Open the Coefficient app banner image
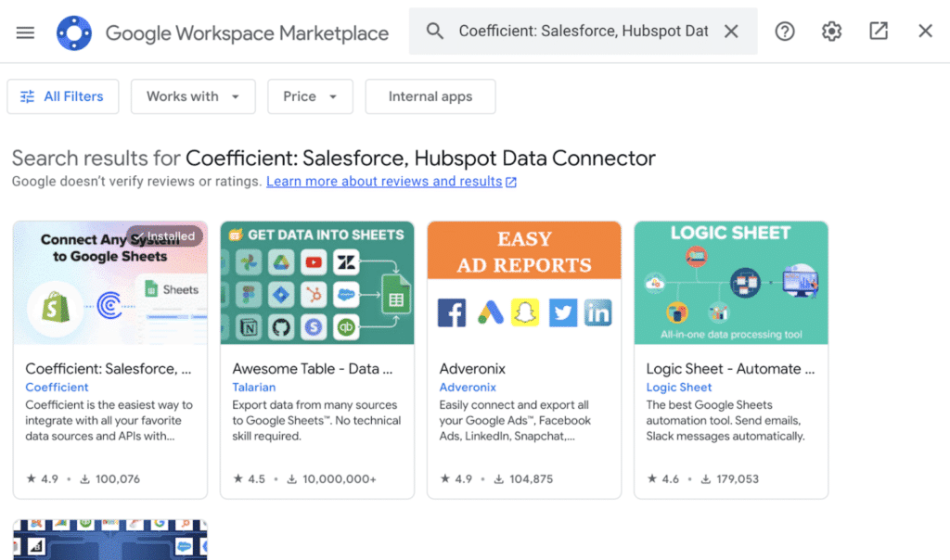The height and width of the screenshot is (560, 950). pos(110,283)
